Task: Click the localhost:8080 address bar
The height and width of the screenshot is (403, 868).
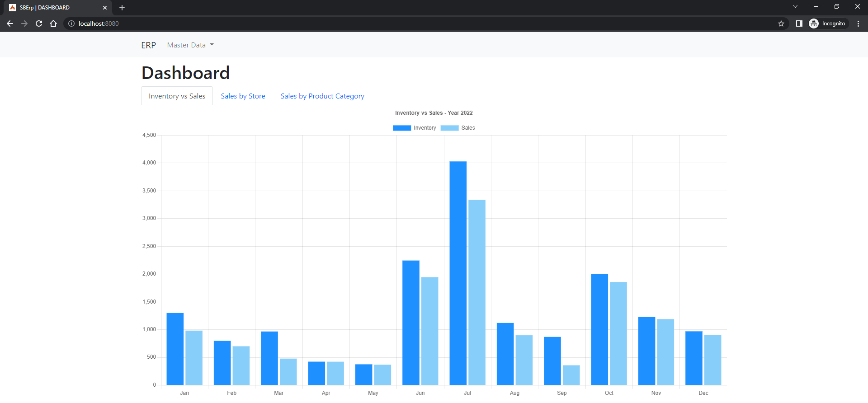Action: pos(425,23)
